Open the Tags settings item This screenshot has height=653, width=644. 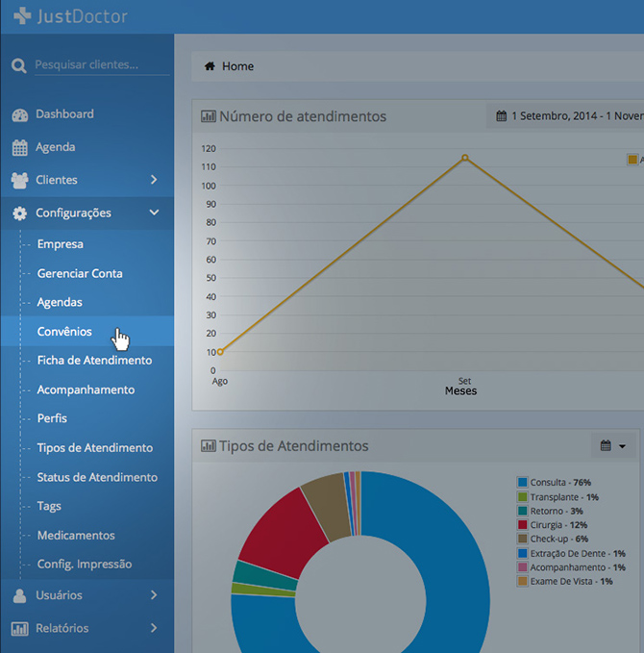click(x=49, y=506)
